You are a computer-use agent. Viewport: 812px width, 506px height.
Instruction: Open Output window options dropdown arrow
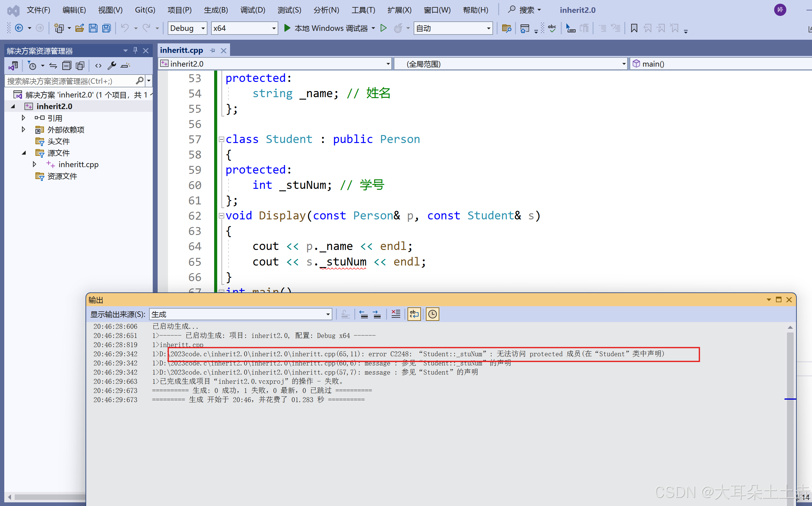[769, 300]
